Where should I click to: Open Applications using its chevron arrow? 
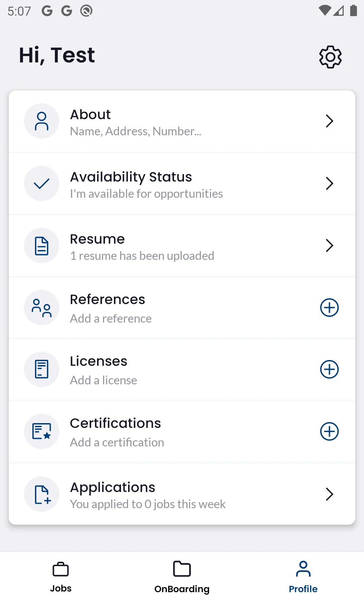coord(329,494)
